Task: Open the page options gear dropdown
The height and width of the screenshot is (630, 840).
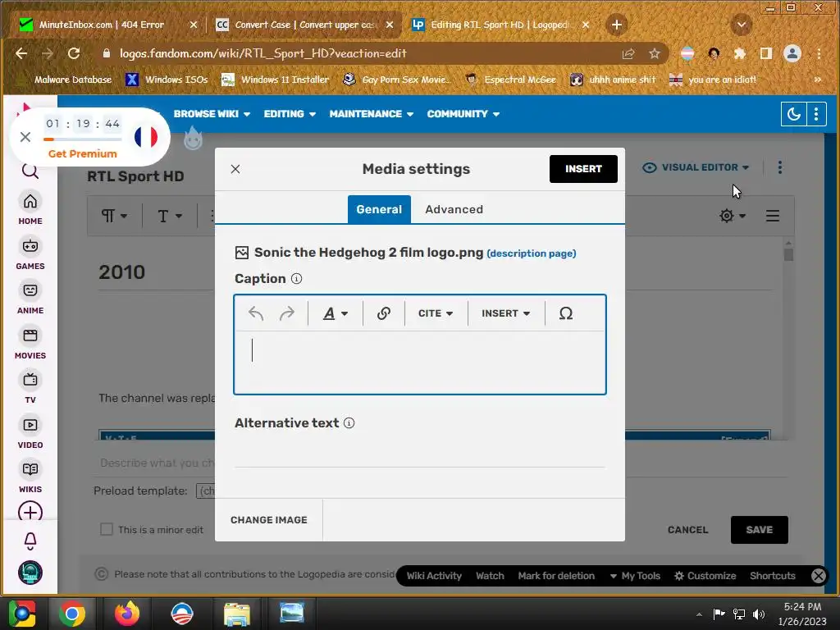Action: tap(733, 216)
